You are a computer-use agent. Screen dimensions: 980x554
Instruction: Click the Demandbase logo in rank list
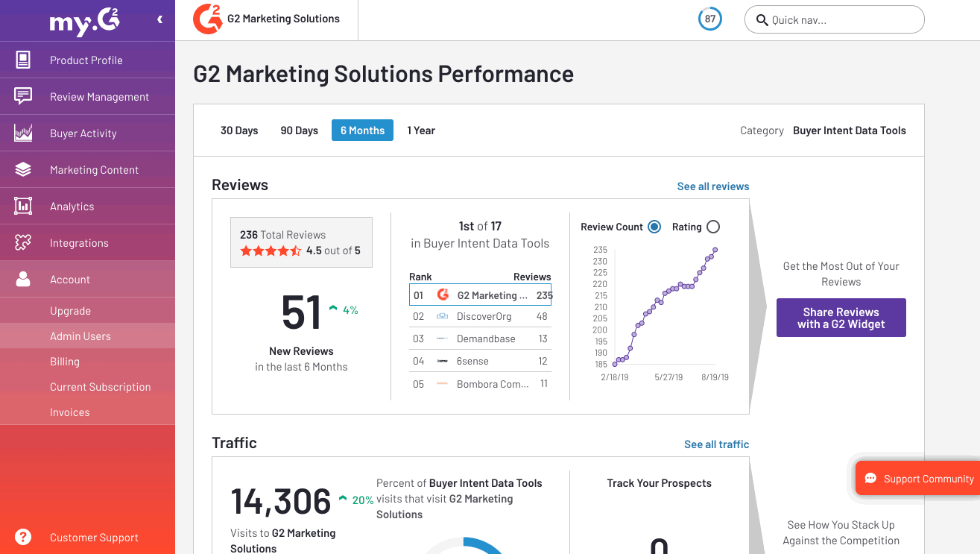pos(442,339)
